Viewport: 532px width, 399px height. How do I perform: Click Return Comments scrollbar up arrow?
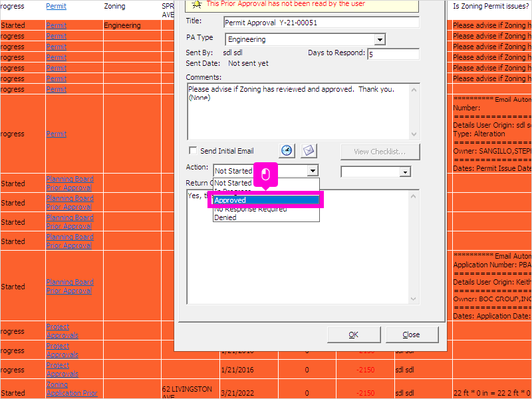[413, 196]
